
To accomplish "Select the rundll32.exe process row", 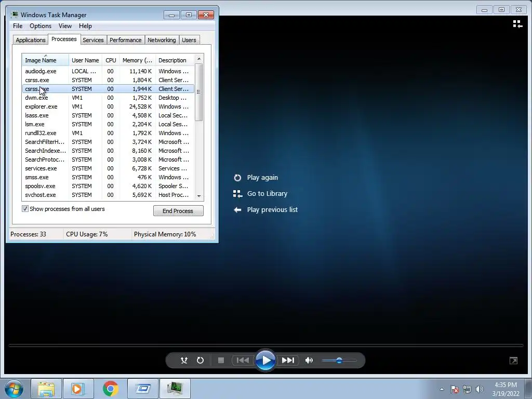I will (x=108, y=133).
